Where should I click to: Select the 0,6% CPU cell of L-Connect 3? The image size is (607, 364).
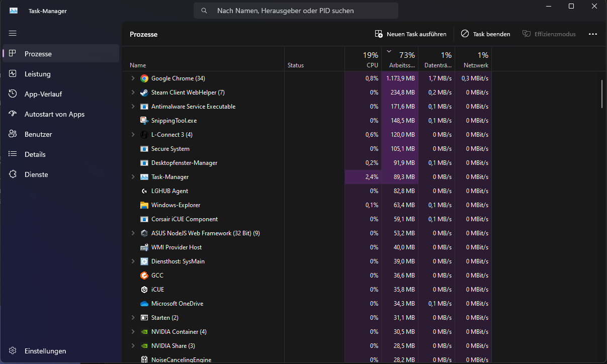tap(363, 135)
